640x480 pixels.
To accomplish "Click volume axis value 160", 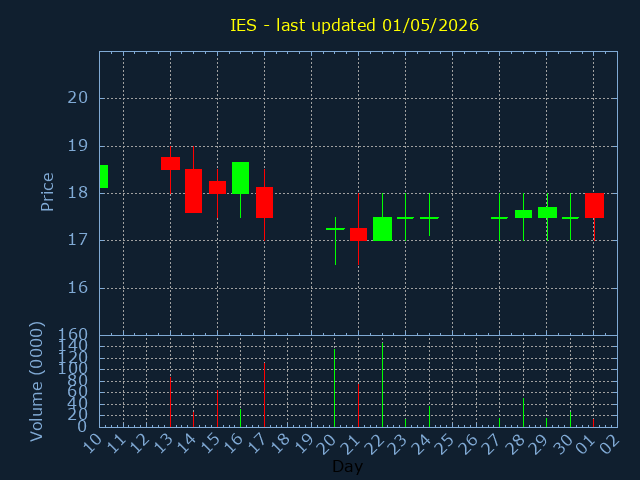I will click(73, 335).
